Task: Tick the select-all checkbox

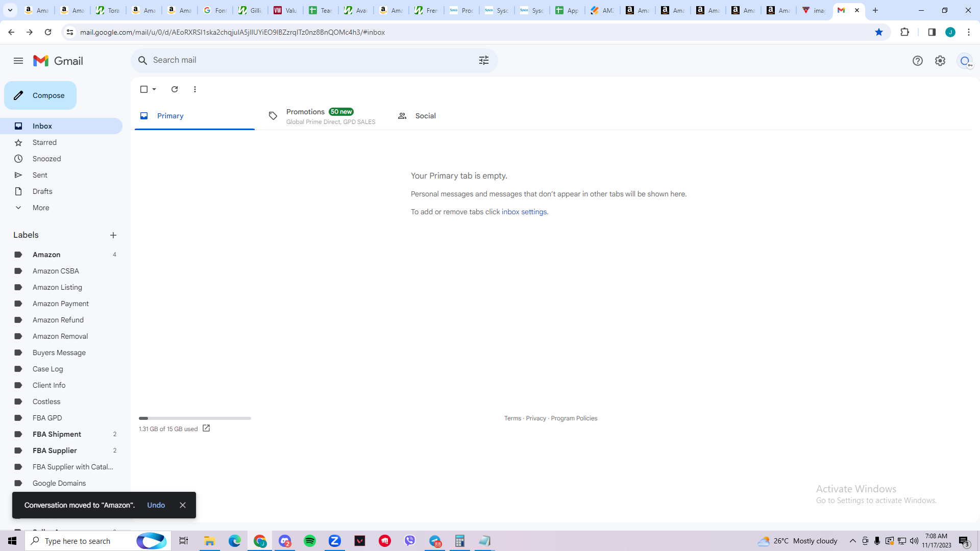Action: pyautogui.click(x=144, y=89)
